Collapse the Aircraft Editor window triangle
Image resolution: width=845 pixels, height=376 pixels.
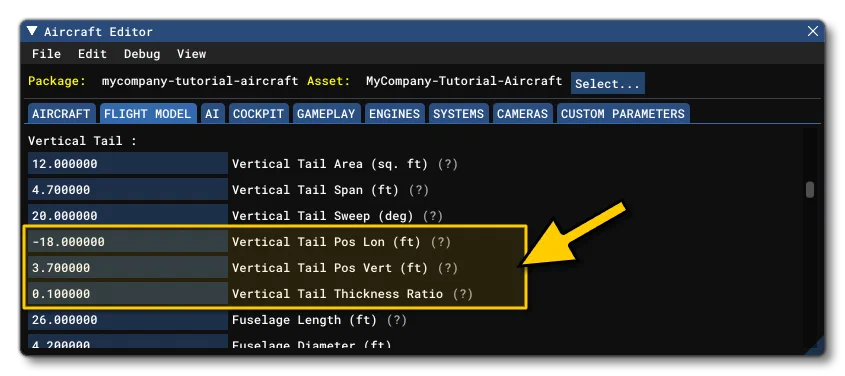tap(32, 31)
